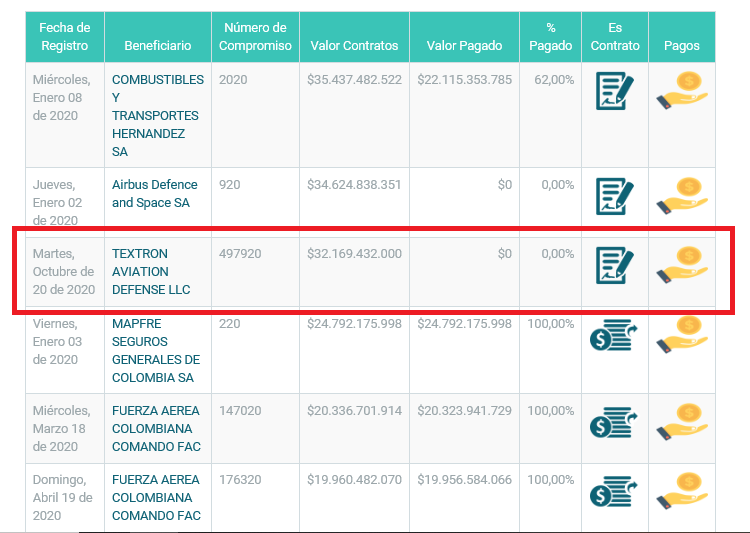This screenshot has height=533, width=750.
Task: Select contract value $34.624.838.351
Action: pyautogui.click(x=354, y=185)
